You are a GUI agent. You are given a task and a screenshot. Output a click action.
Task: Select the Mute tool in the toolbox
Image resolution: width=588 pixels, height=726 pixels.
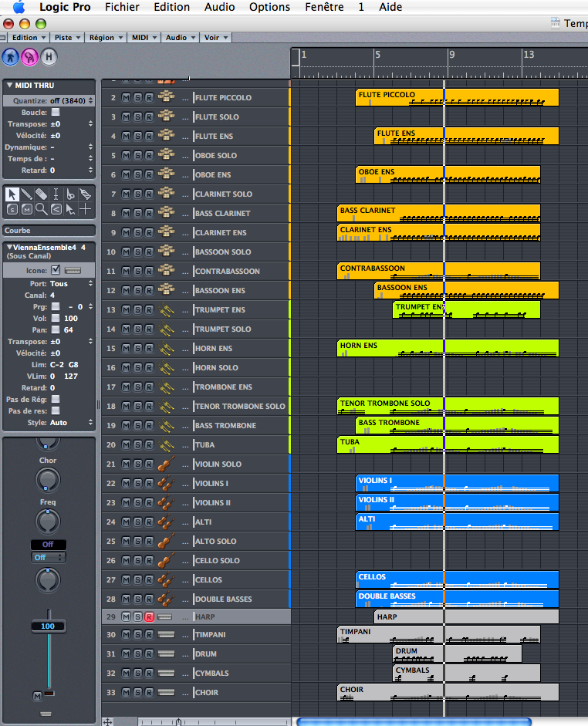27,209
